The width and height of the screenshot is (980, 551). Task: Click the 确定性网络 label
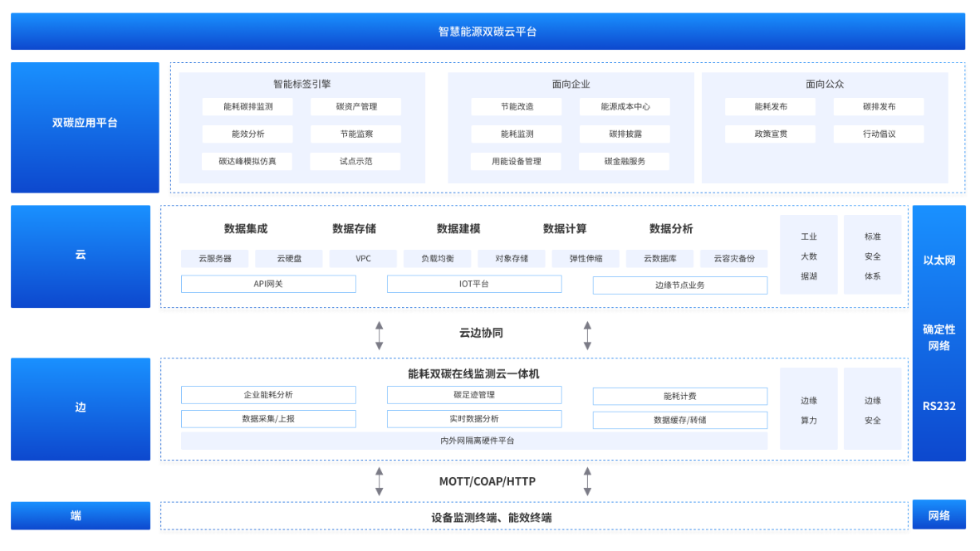pos(939,338)
